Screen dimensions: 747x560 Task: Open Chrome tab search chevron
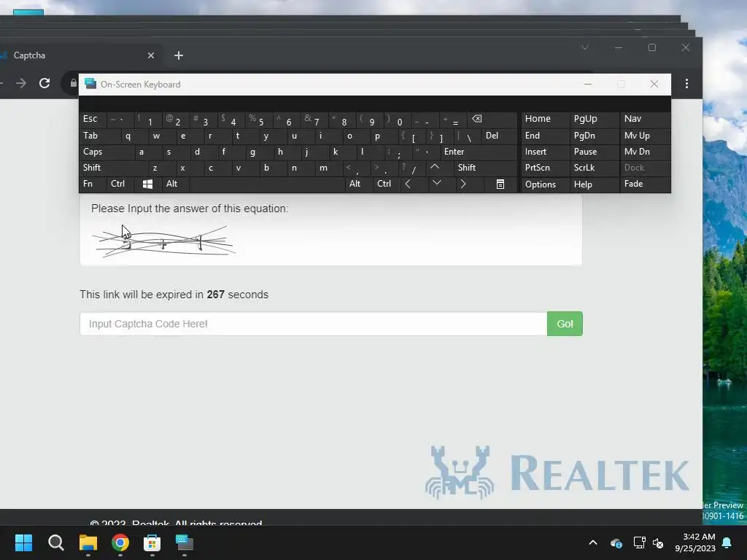pos(585,47)
